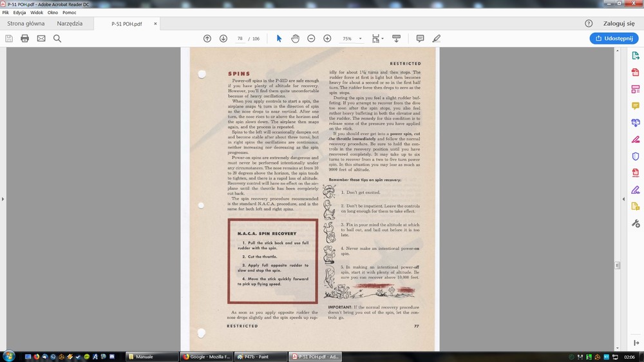Image resolution: width=644 pixels, height=362 pixels.
Task: Send file by email with envelope icon
Action: pos(41,39)
